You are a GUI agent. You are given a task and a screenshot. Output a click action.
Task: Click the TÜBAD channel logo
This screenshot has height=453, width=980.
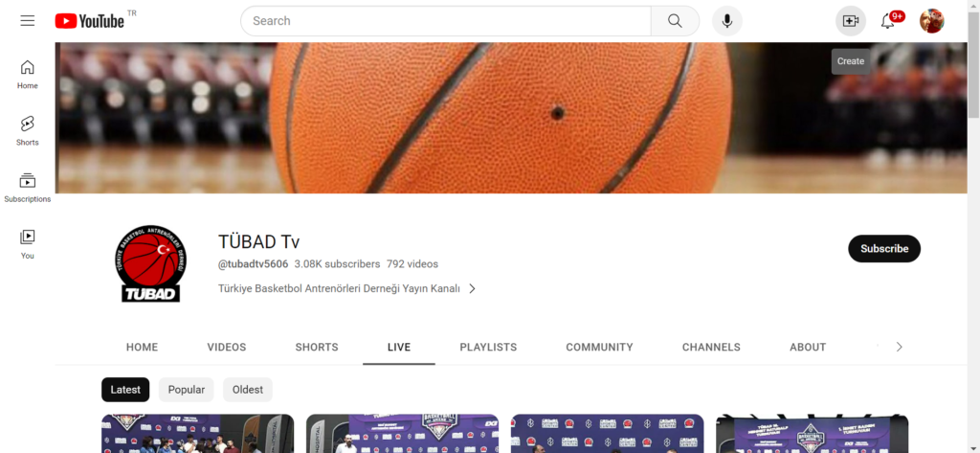(150, 263)
